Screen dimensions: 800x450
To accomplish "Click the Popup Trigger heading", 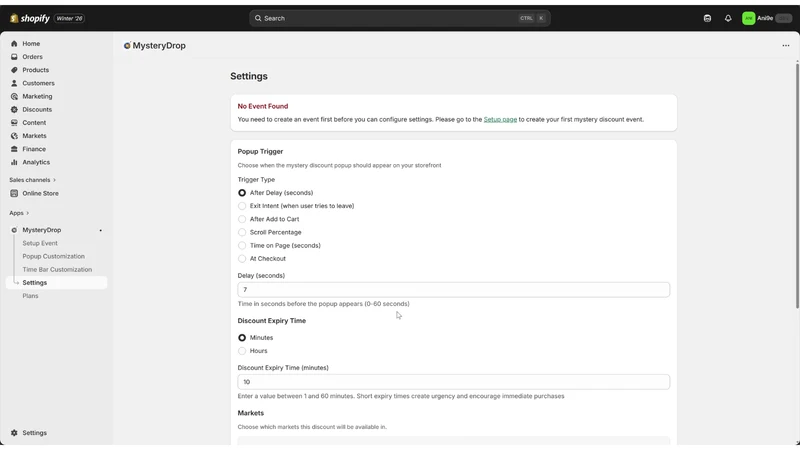I will pos(260,152).
